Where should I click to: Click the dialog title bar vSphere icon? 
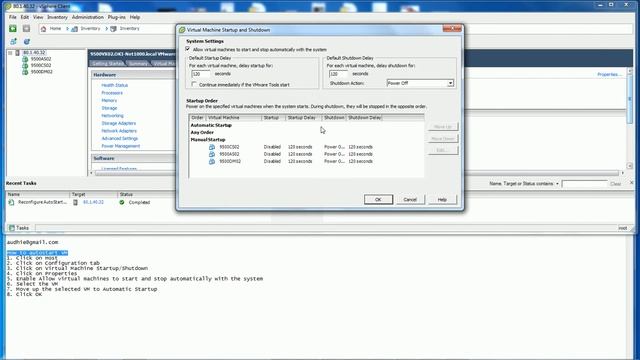[182, 30]
